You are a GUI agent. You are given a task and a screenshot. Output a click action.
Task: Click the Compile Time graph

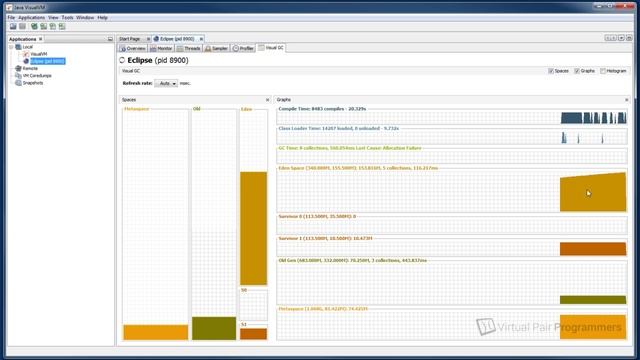tap(452, 118)
